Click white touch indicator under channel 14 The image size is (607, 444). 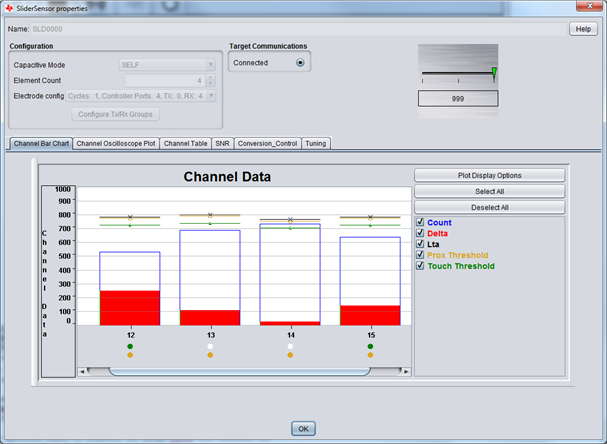click(x=290, y=346)
